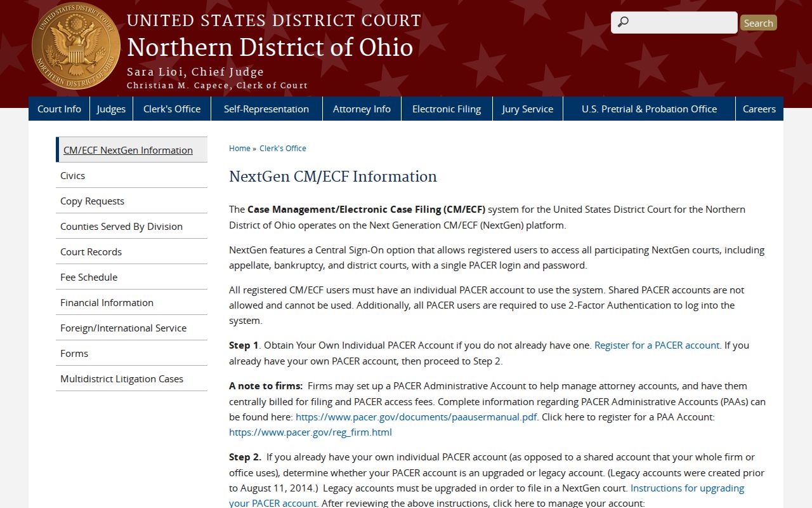Click the 'A note to firms:' bold text

click(x=266, y=386)
